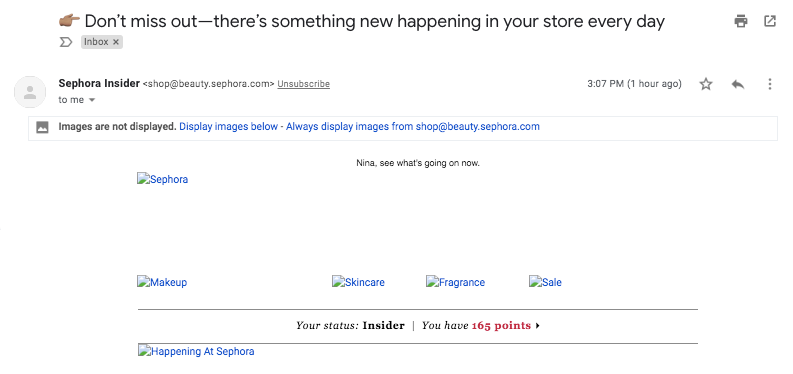Open the Sale category link
Screen dimensions: 793x374
pos(545,282)
